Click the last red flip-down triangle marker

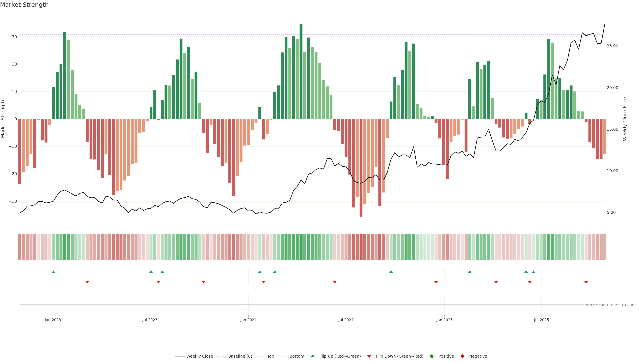click(x=586, y=282)
